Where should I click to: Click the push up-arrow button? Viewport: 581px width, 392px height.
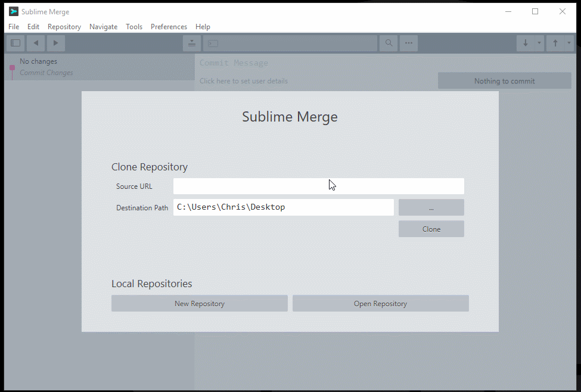[555, 43]
